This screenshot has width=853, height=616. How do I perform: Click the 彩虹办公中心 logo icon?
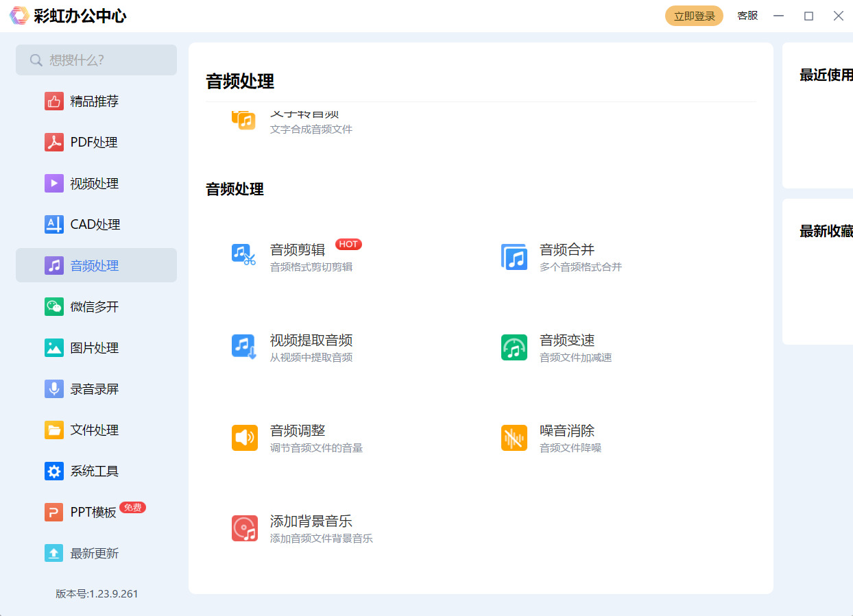pyautogui.click(x=19, y=16)
